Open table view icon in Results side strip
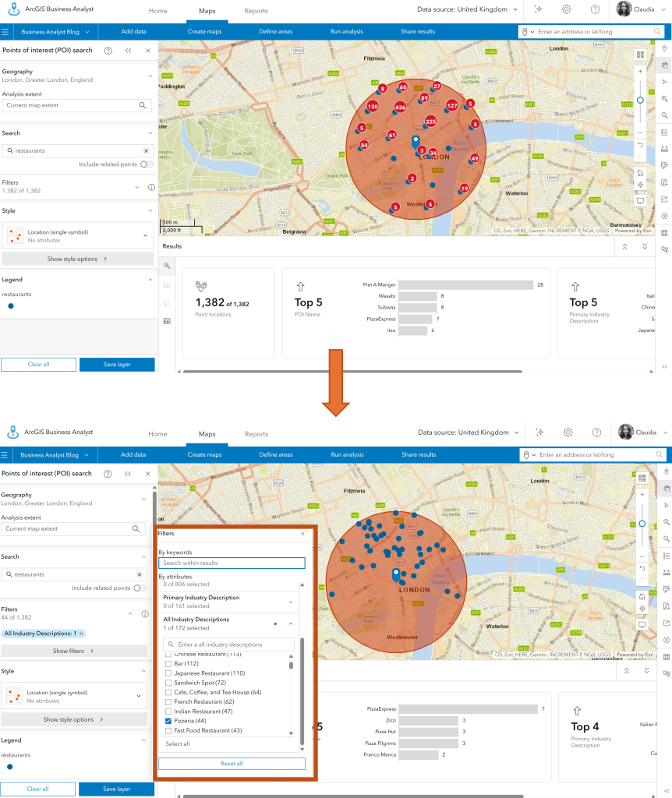The height and width of the screenshot is (798, 672). tap(167, 321)
